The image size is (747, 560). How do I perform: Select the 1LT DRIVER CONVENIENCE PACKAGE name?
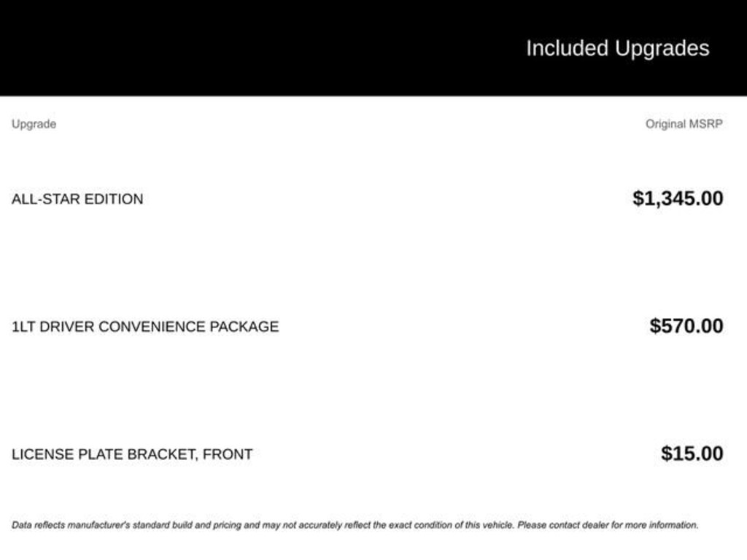click(145, 327)
